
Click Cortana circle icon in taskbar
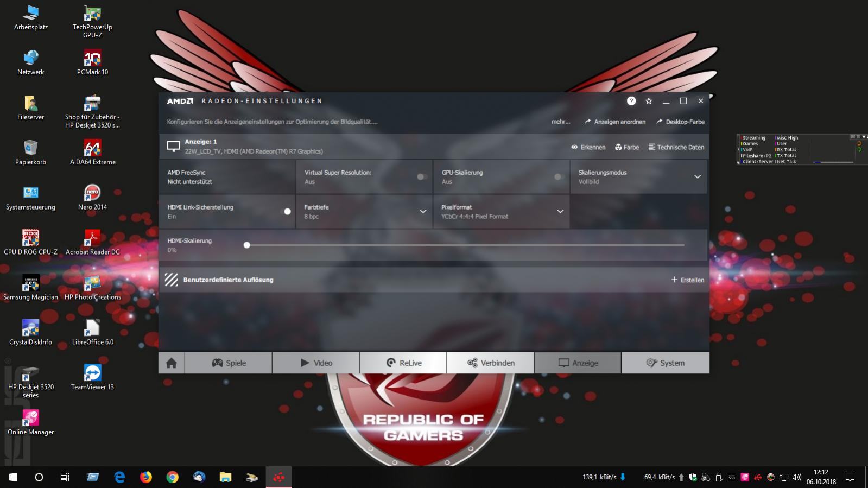pos(39,477)
